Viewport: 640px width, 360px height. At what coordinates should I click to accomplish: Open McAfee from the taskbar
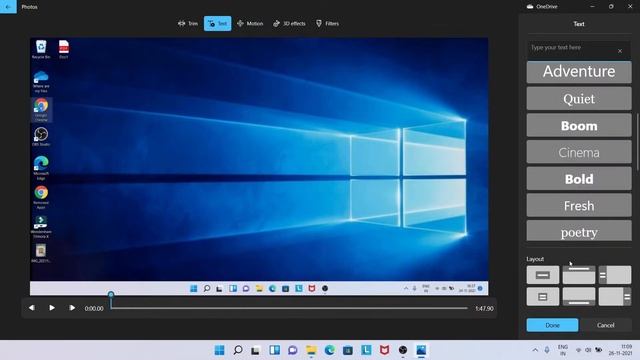click(384, 350)
